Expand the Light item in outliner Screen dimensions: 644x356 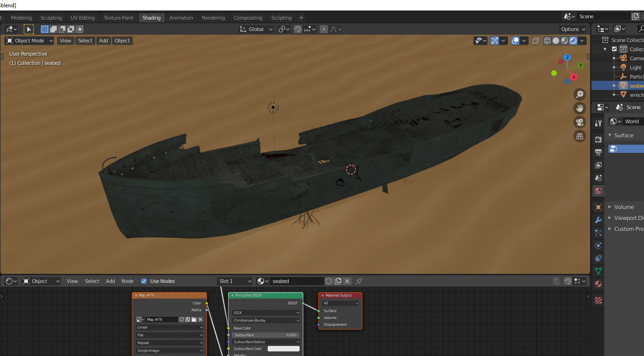point(614,68)
